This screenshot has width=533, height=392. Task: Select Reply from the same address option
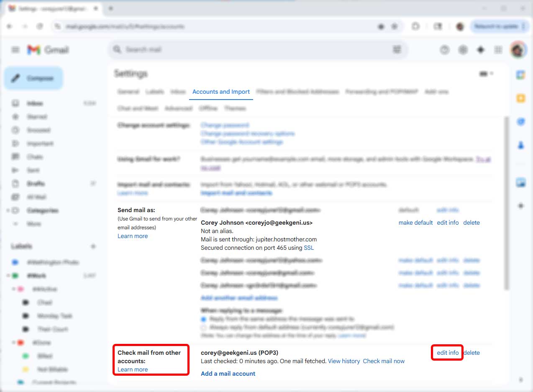(204, 319)
